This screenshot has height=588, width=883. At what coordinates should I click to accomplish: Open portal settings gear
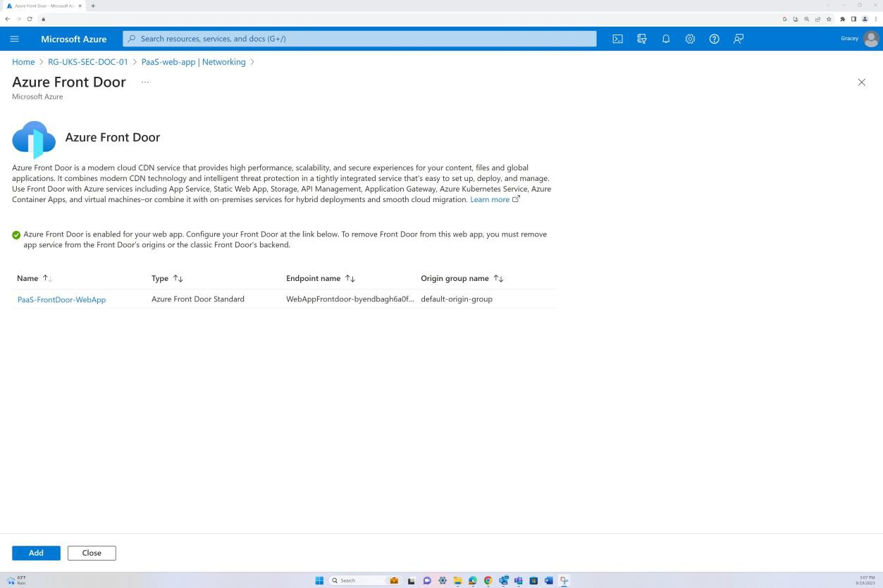[x=690, y=39]
